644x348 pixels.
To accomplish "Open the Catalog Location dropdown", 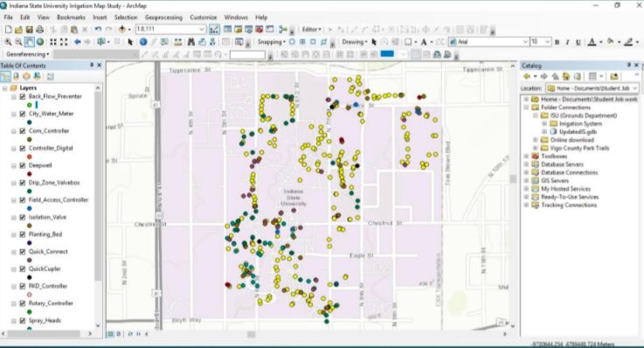I will (635, 88).
